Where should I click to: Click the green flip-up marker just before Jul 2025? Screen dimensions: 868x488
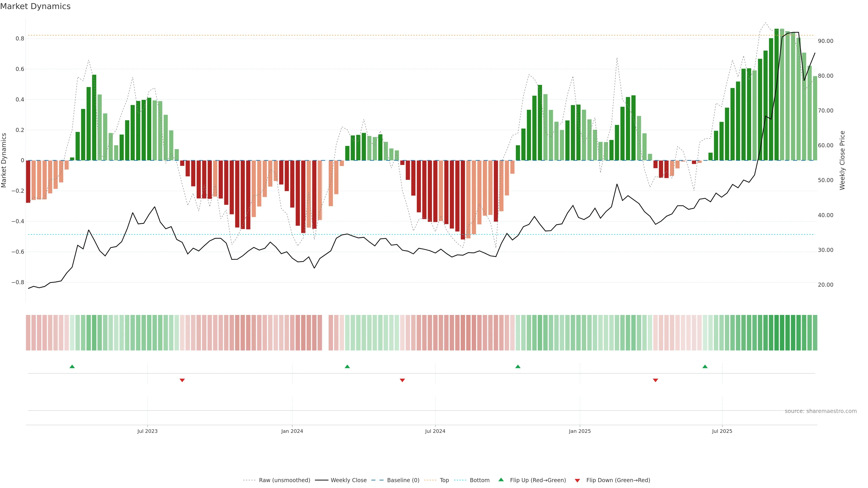coord(705,366)
